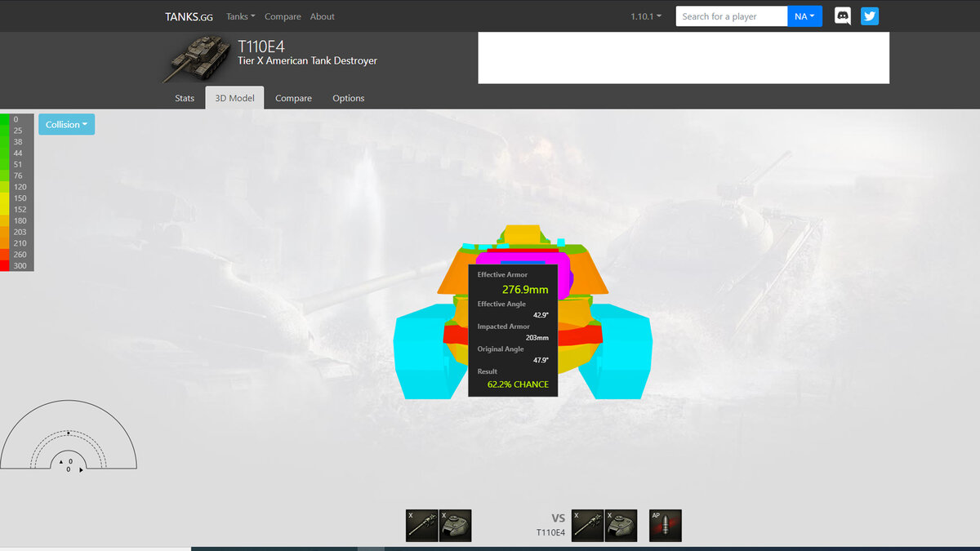Image resolution: width=980 pixels, height=551 pixels.
Task: Open the Twitter link icon
Action: 870,16
